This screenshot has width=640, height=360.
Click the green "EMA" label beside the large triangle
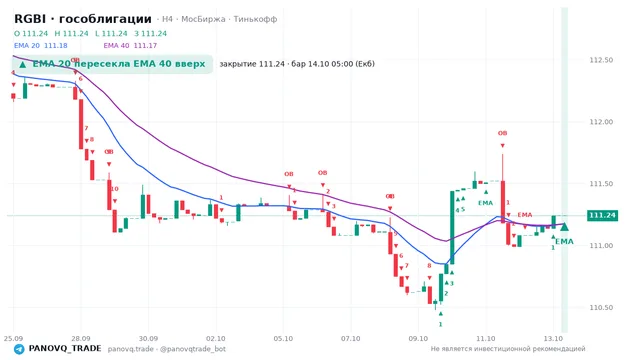(564, 242)
